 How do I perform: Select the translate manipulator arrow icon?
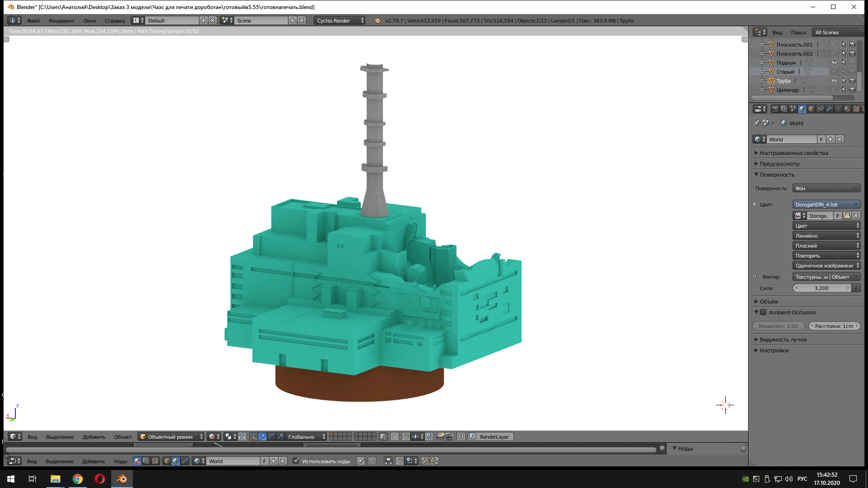click(x=262, y=437)
